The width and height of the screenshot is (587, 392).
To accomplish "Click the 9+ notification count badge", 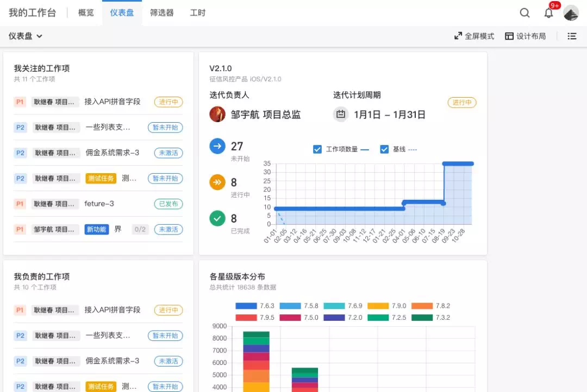I will click(x=555, y=5).
